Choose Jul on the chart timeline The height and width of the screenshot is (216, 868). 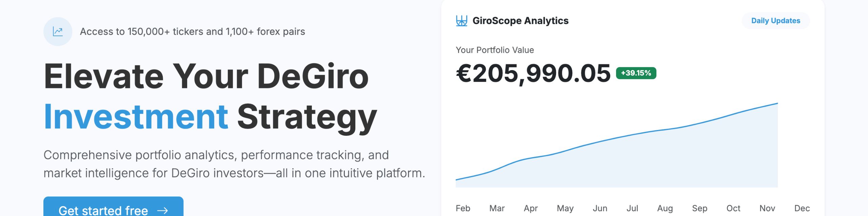[x=632, y=208]
